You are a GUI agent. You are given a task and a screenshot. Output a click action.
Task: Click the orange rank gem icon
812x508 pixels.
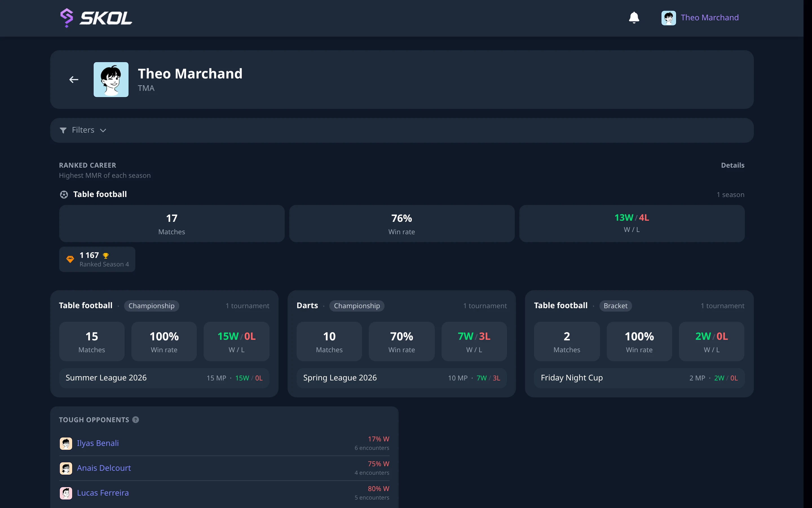70,259
